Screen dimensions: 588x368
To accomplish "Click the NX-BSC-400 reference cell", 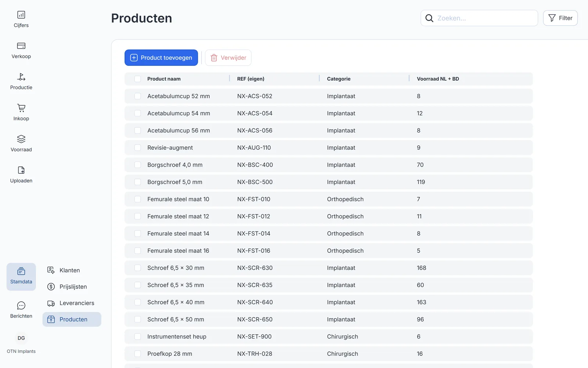I will [x=255, y=165].
